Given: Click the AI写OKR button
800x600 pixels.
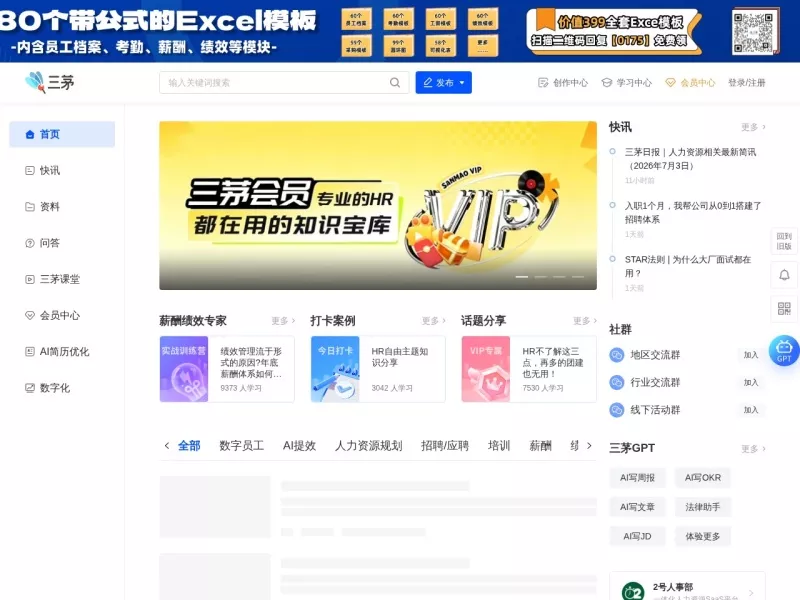Looking at the screenshot, I should [x=703, y=478].
